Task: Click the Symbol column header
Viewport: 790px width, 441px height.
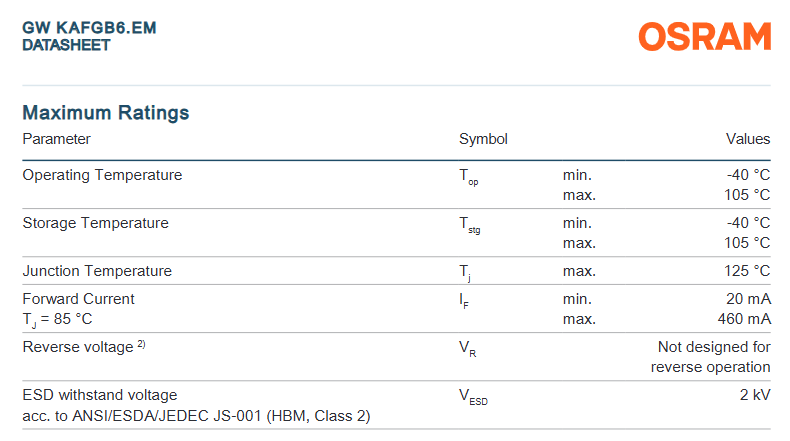Action: tap(483, 139)
